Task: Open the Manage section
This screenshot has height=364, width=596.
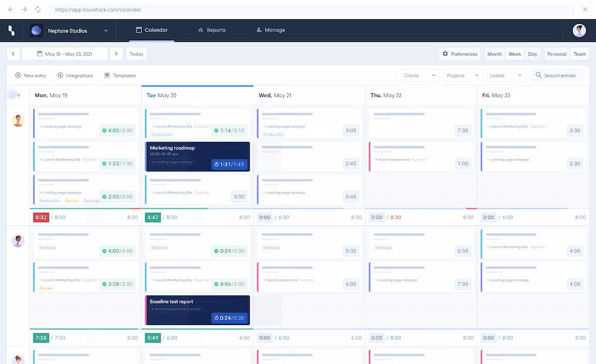Action: tap(270, 30)
